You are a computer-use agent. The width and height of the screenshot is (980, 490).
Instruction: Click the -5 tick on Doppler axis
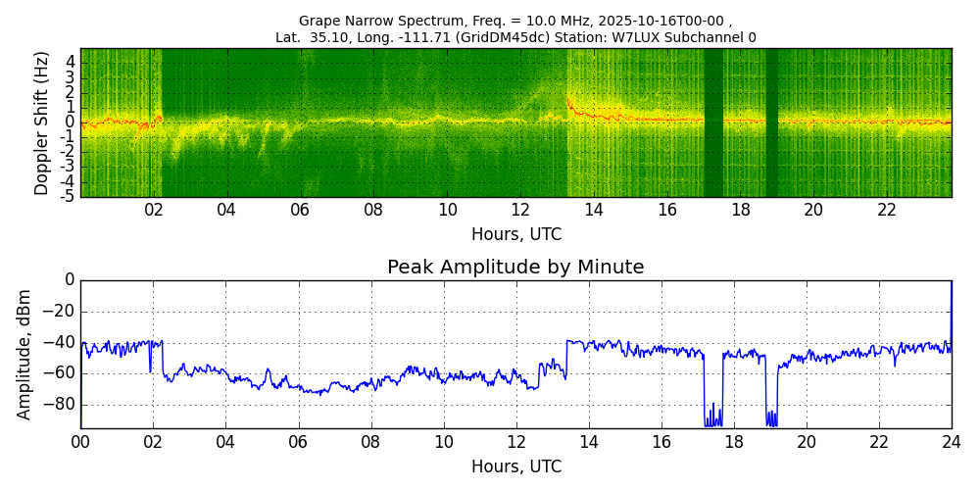pos(69,196)
